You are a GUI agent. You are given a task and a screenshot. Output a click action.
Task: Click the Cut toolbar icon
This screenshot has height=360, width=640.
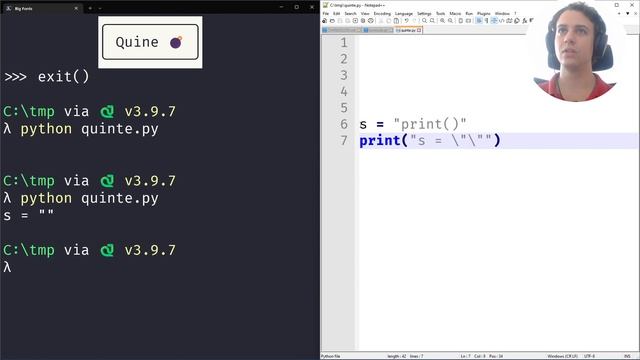tap(381, 21)
